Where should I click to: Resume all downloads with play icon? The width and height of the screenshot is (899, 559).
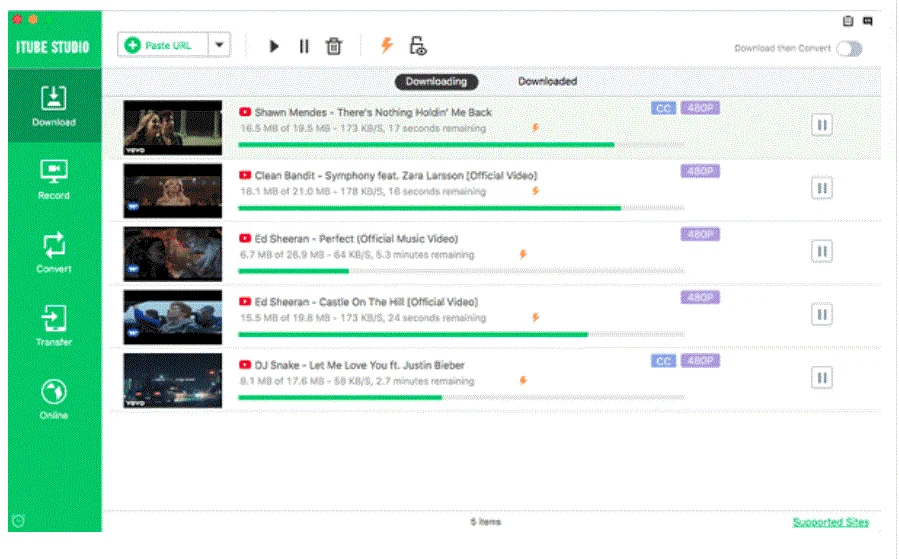[x=274, y=46]
